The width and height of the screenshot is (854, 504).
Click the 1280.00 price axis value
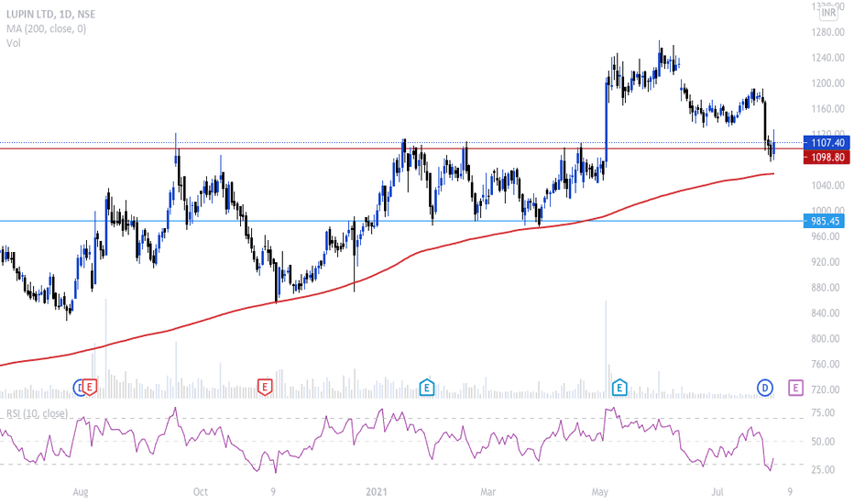tap(827, 32)
